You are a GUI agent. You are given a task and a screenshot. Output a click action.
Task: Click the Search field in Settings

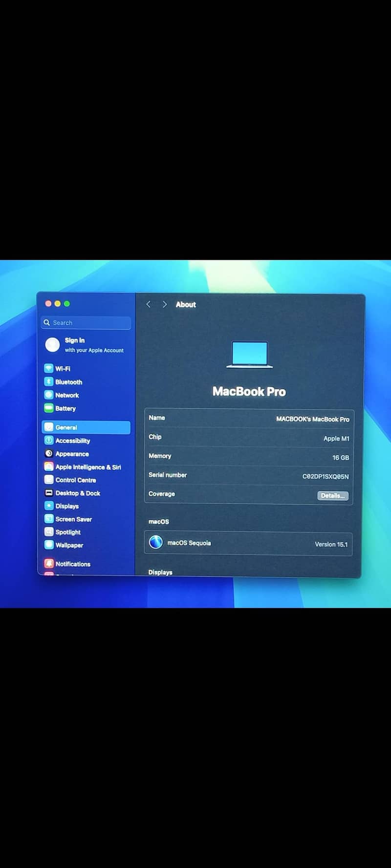point(86,322)
